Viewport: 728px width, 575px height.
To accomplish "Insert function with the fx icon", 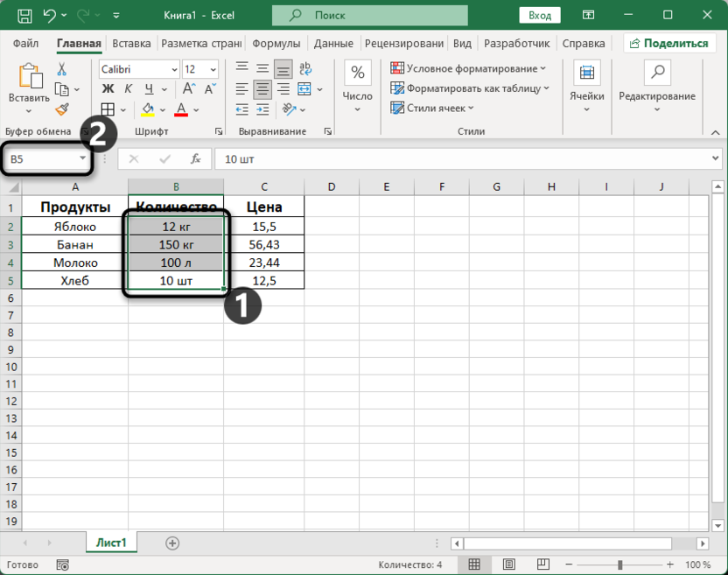I will (x=196, y=159).
